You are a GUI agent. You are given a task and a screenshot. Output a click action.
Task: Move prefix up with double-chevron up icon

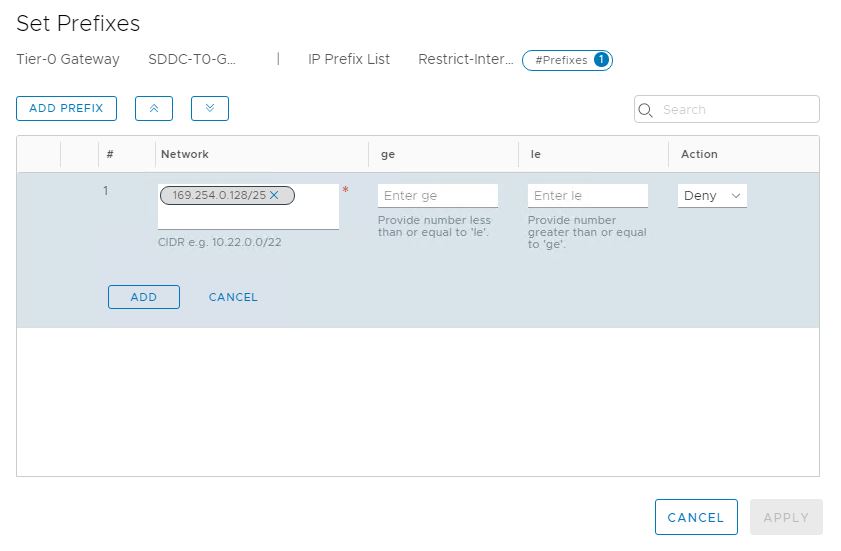pyautogui.click(x=154, y=108)
